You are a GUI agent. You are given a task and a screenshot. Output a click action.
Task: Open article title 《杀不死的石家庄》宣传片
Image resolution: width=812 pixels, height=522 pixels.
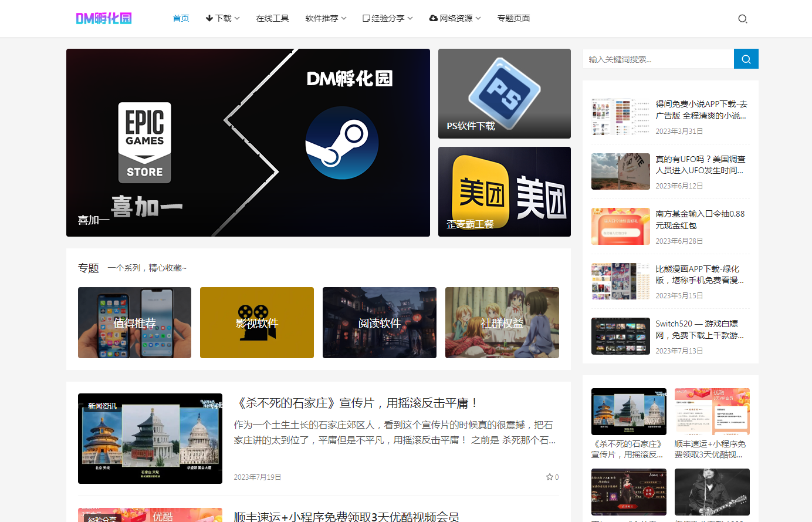357,403
